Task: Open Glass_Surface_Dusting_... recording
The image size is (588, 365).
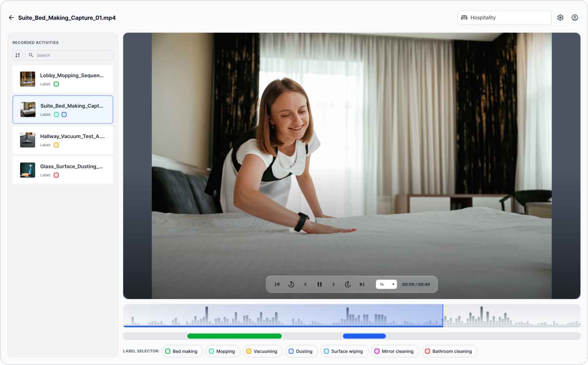Action: [63, 170]
